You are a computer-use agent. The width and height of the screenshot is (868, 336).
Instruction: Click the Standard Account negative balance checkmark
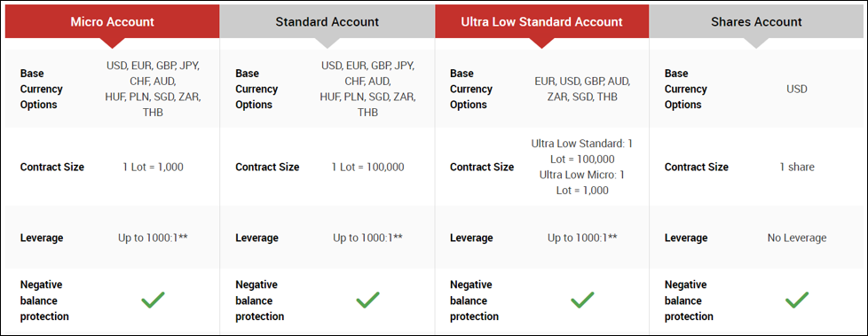(367, 300)
